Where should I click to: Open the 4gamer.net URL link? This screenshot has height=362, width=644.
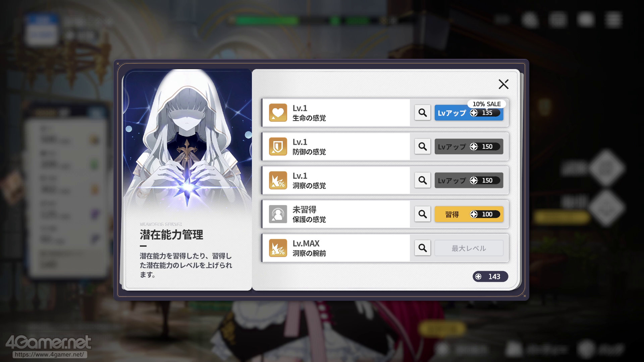coord(50,354)
